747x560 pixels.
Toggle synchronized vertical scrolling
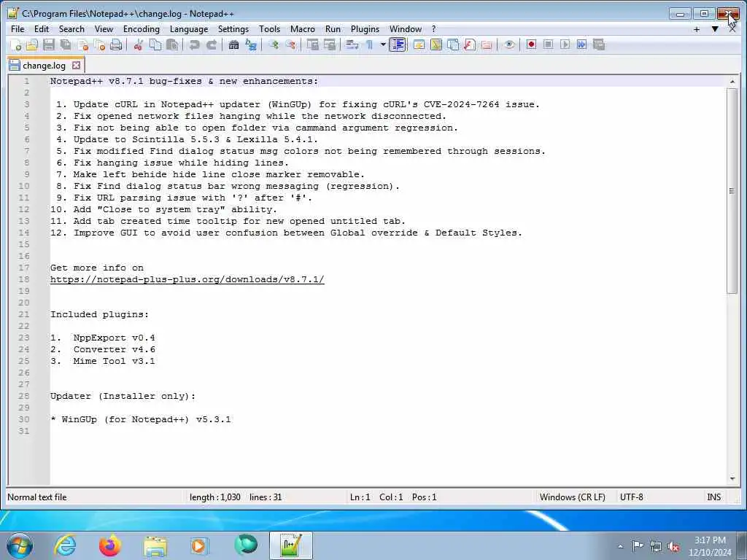point(312,44)
